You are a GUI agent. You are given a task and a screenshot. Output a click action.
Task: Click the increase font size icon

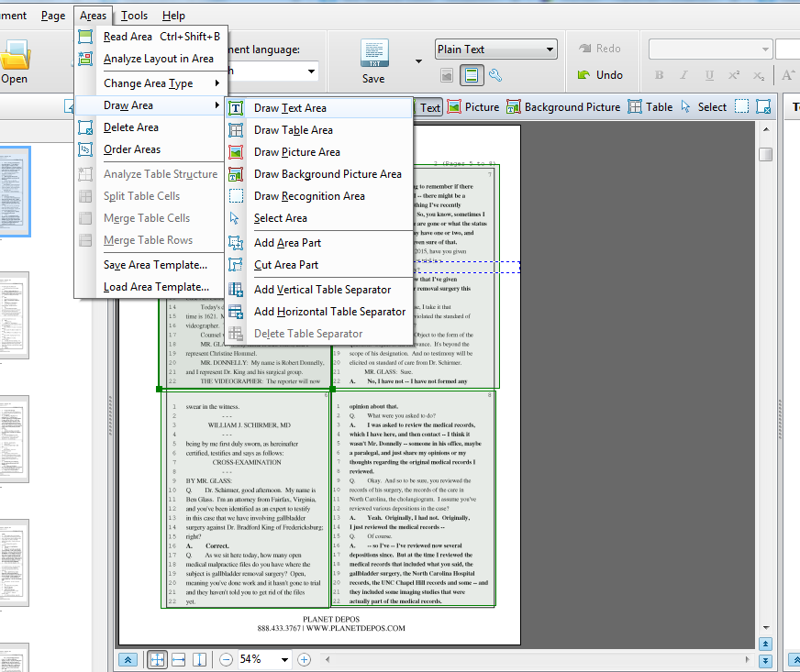pos(788,75)
